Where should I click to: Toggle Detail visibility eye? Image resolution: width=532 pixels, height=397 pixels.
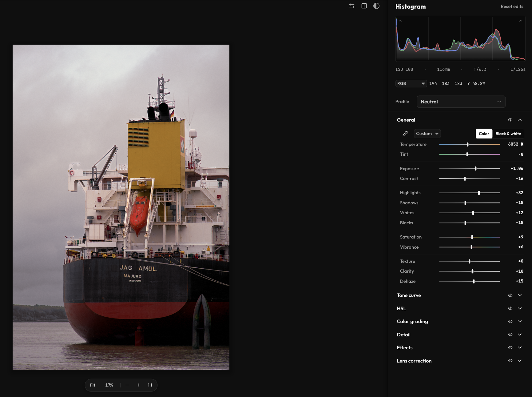coord(510,335)
